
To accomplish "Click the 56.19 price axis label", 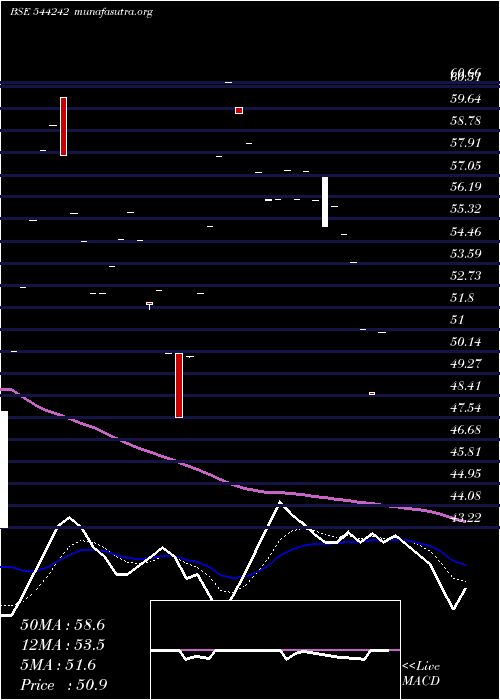I will (x=466, y=187).
